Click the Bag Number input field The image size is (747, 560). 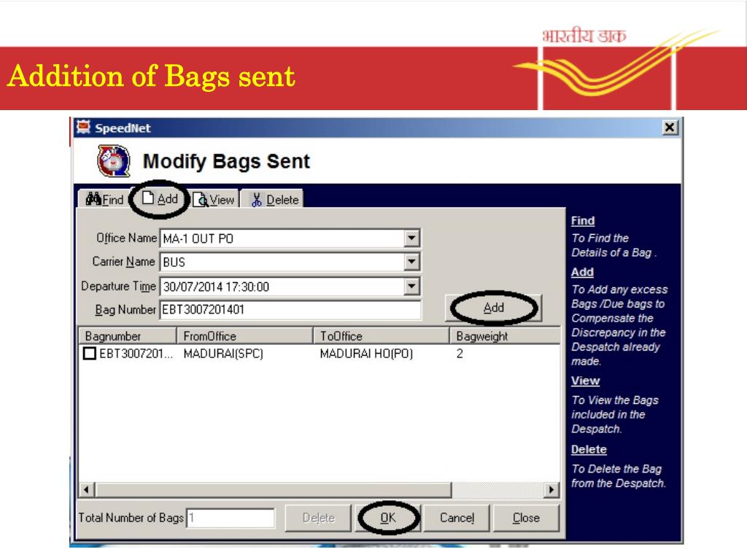290,309
